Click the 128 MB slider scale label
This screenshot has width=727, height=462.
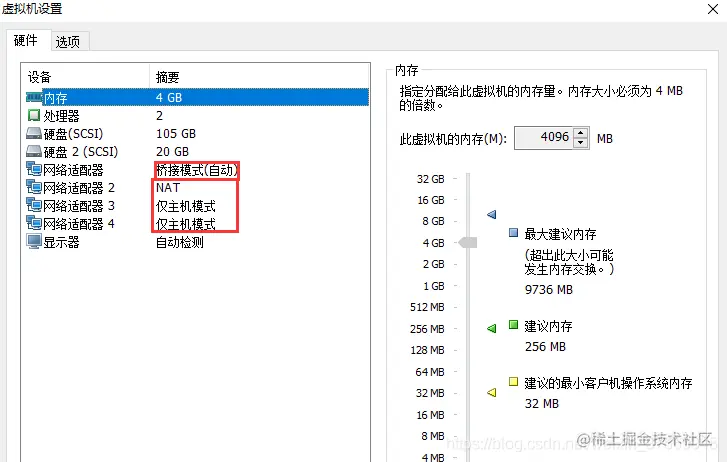pos(427,350)
